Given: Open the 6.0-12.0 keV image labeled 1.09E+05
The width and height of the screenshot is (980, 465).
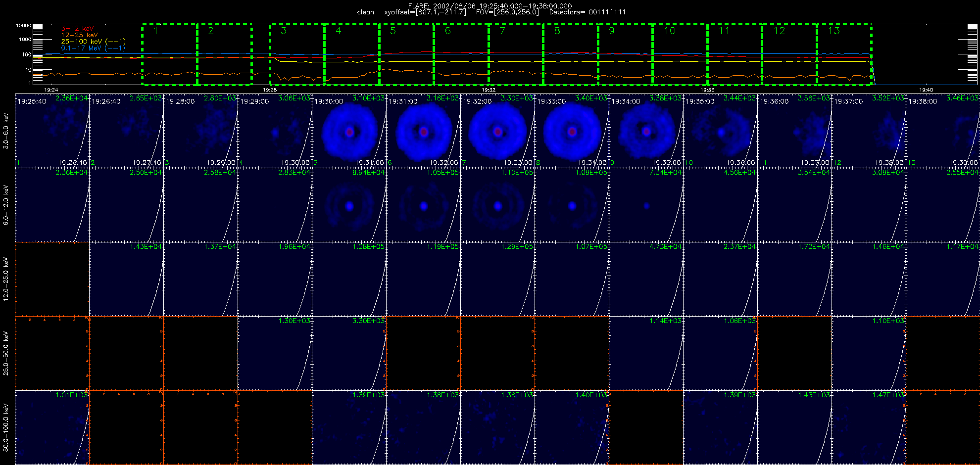Looking at the screenshot, I should (x=572, y=205).
